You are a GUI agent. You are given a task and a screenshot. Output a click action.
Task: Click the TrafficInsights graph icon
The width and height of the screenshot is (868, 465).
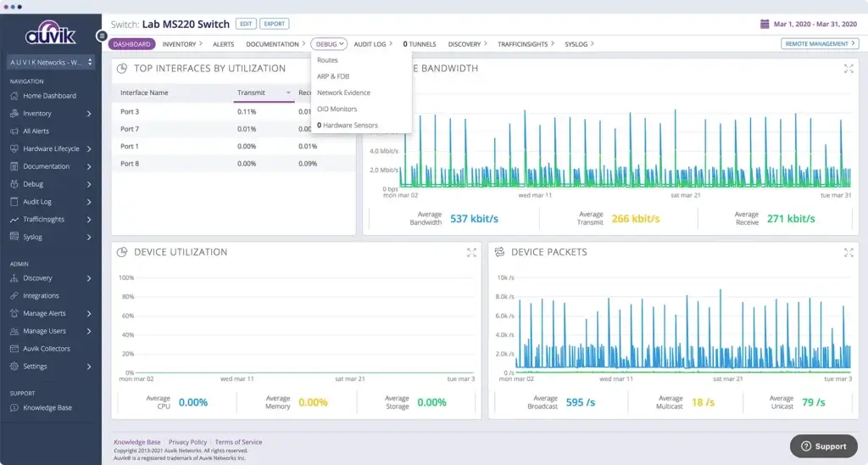click(14, 220)
